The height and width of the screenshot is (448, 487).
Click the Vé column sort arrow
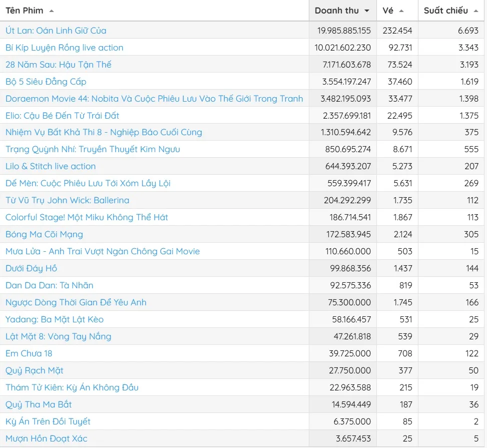[401, 11]
